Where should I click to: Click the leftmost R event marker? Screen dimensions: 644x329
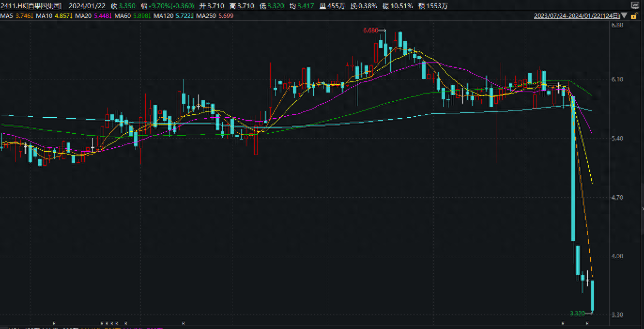coord(54,323)
